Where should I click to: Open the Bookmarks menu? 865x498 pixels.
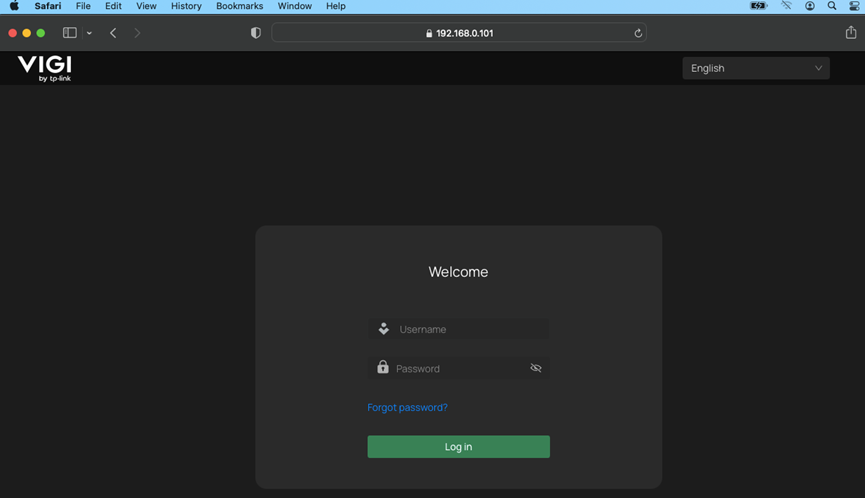tap(239, 6)
